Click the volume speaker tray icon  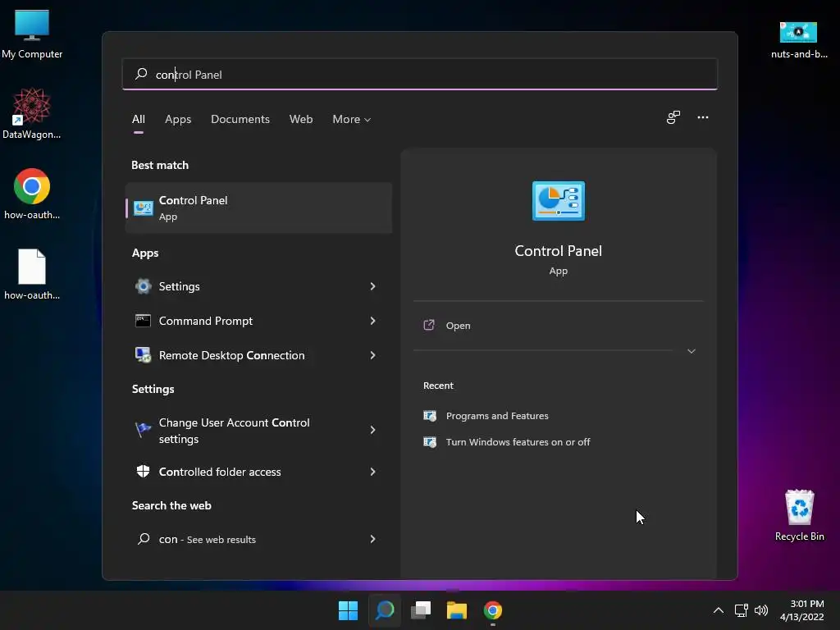point(760,610)
